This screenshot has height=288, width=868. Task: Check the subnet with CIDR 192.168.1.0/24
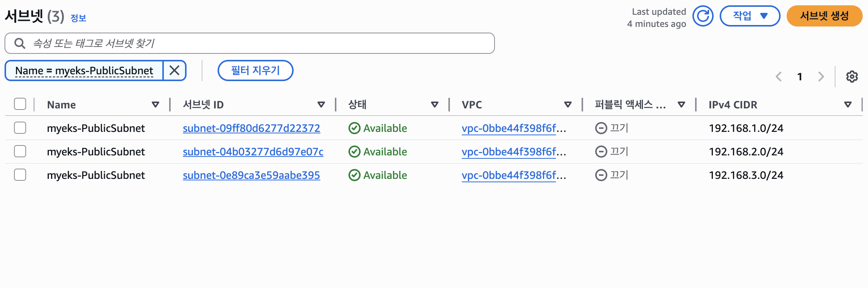coord(20,128)
